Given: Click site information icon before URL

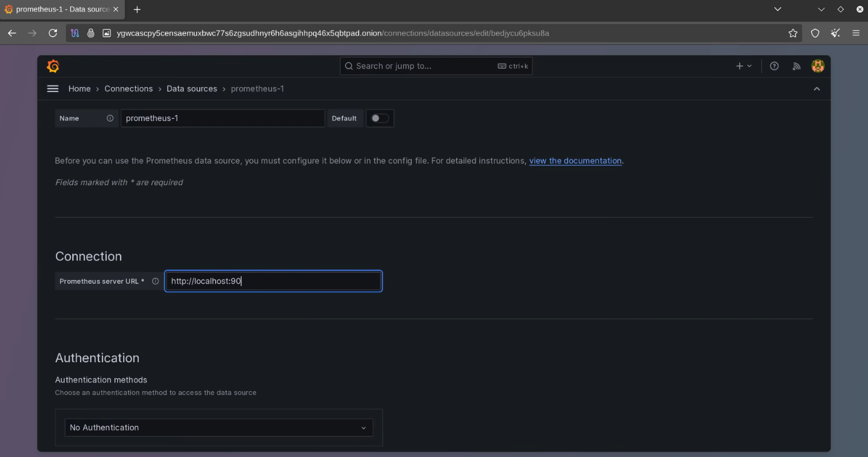Looking at the screenshot, I should coord(107,33).
